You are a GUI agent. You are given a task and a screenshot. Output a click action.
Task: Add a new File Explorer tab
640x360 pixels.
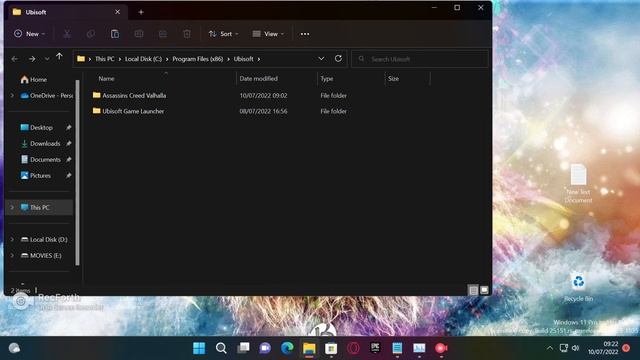coord(141,12)
